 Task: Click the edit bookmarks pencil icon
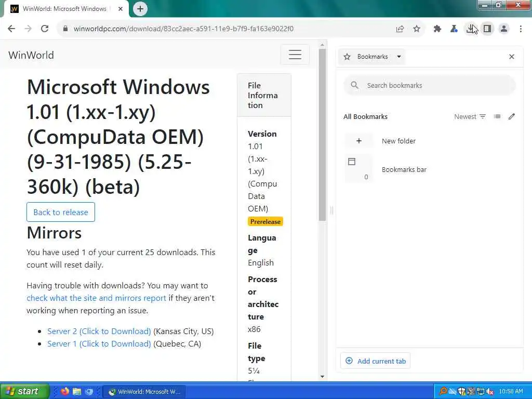512,117
